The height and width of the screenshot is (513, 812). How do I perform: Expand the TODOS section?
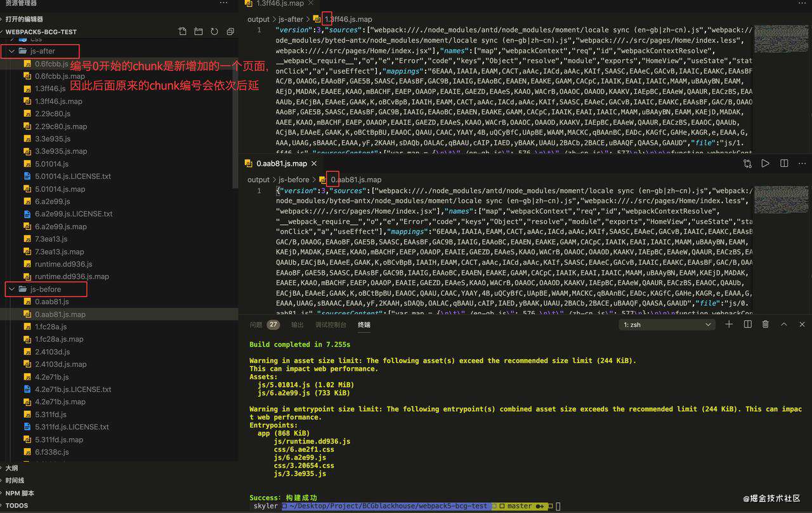point(17,506)
